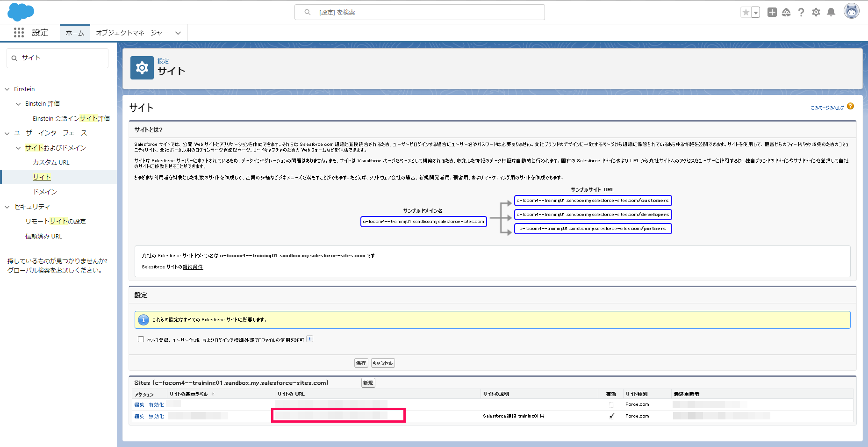The image size is (868, 447).
Task: Select サイト in the sidebar tree
Action: (x=42, y=177)
